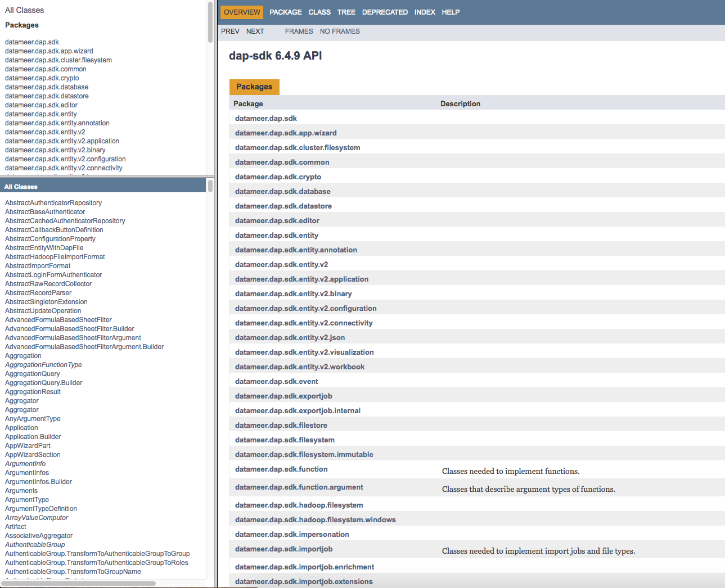725x588 pixels.
Task: Open the Index navigation link
Action: coord(425,12)
